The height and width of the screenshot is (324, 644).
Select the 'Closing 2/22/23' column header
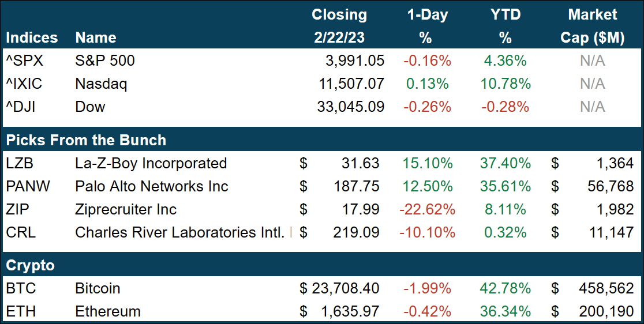(339, 26)
